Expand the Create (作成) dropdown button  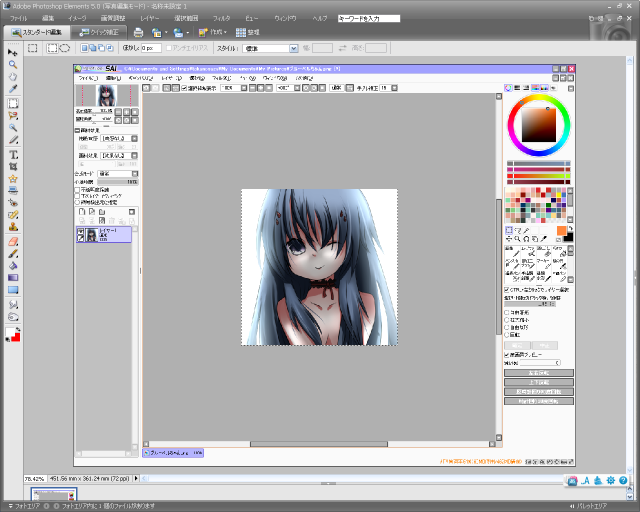[213, 32]
